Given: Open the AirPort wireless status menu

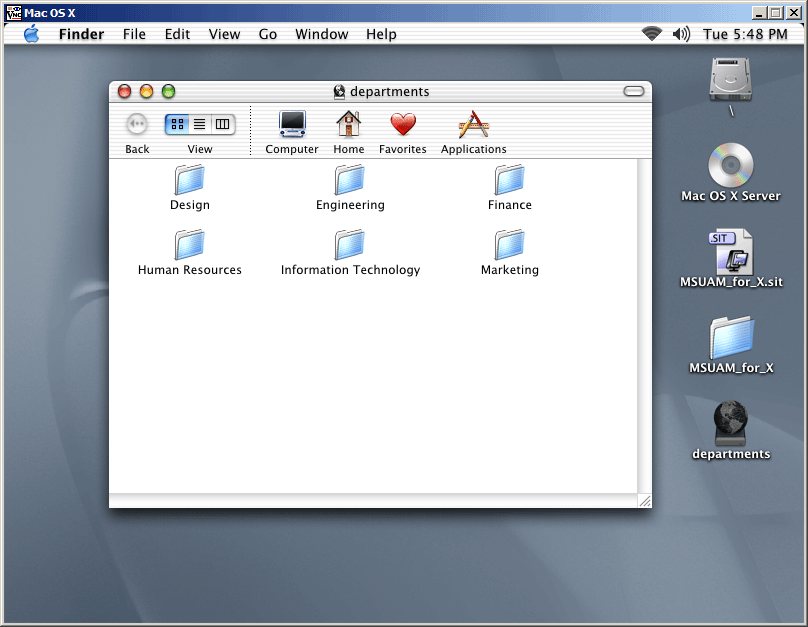Looking at the screenshot, I should 652,34.
